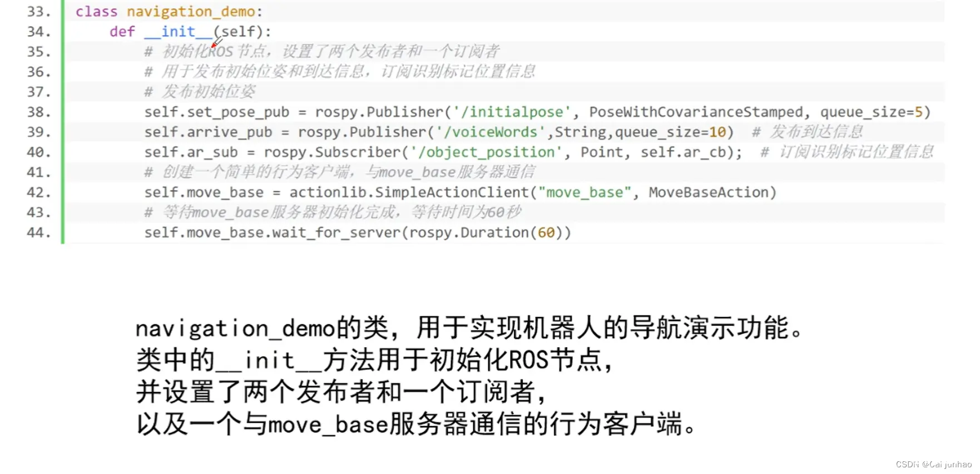Click rospy.Duration(60) on line 44
This screenshot has width=980, height=474.
click(x=486, y=232)
